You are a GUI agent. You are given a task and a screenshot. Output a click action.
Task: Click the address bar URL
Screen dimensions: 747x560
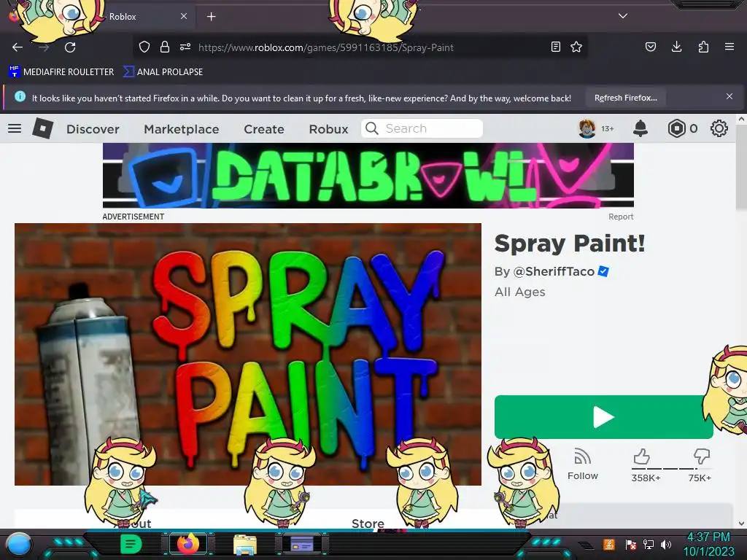click(326, 47)
